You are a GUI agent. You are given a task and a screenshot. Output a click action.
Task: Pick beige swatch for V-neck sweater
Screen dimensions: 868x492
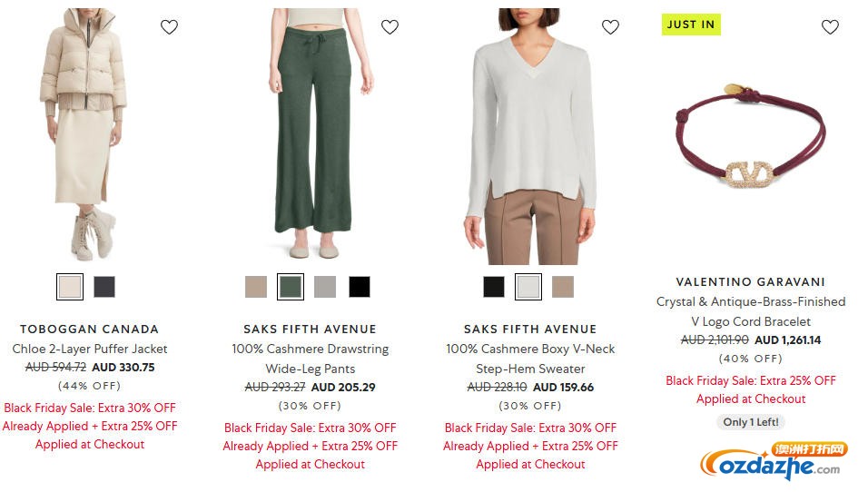pos(563,287)
